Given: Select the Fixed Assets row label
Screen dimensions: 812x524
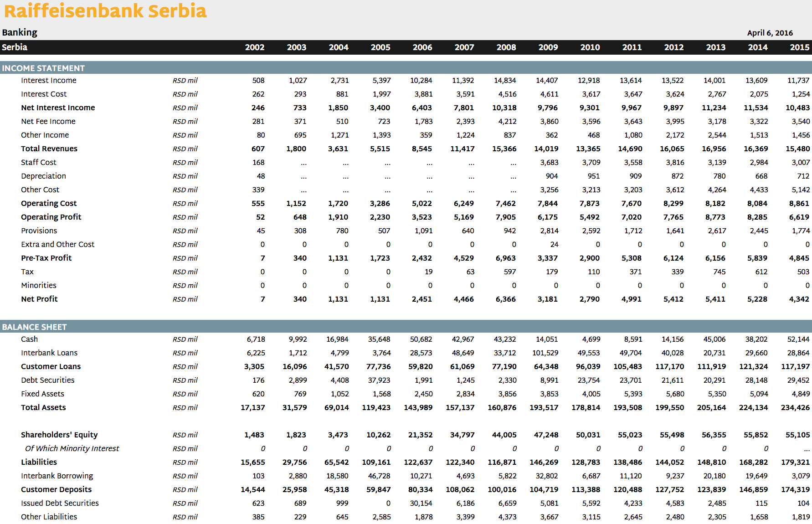Looking at the screenshot, I should tap(42, 394).
